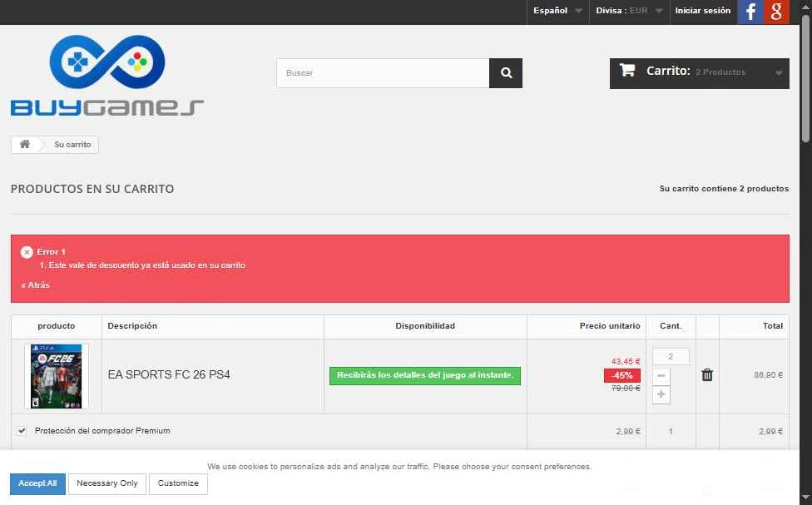Click the green availability message
812x505 pixels.
pos(425,375)
